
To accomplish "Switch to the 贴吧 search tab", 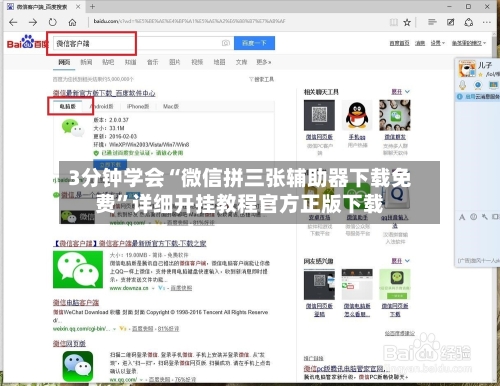I will tap(108, 62).
